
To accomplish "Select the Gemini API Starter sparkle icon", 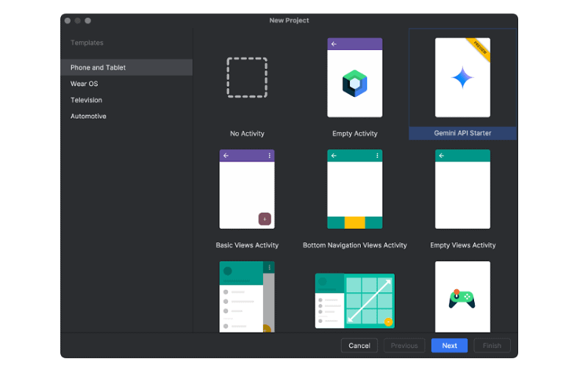I will (x=462, y=78).
